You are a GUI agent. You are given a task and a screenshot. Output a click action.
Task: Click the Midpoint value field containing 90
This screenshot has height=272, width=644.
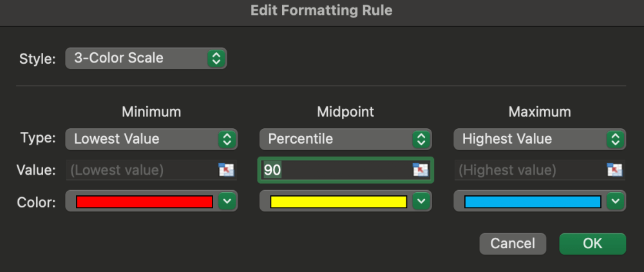point(335,170)
